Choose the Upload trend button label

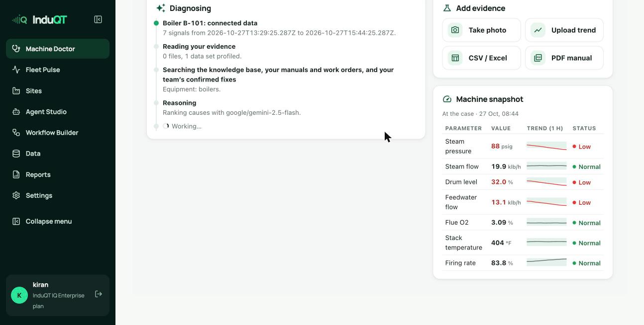pyautogui.click(x=573, y=30)
